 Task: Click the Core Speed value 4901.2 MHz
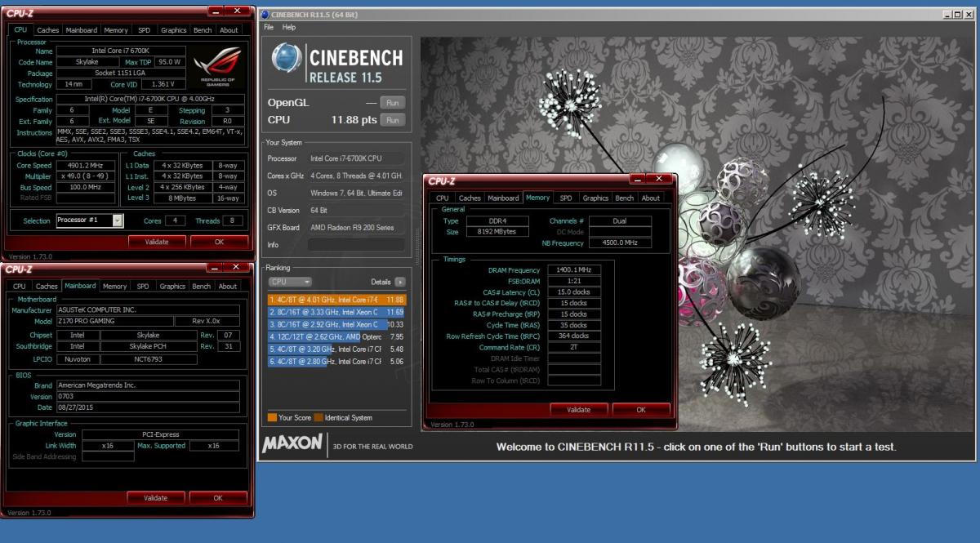coord(85,164)
